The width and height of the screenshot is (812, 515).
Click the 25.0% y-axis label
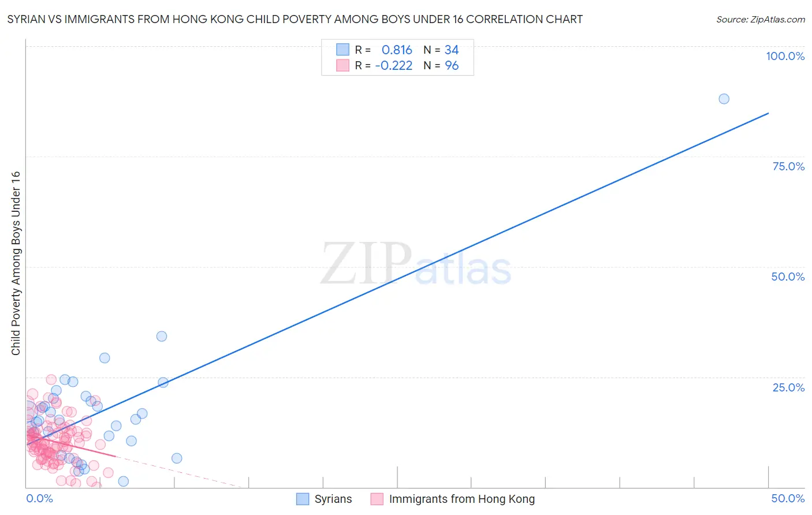(x=788, y=387)
